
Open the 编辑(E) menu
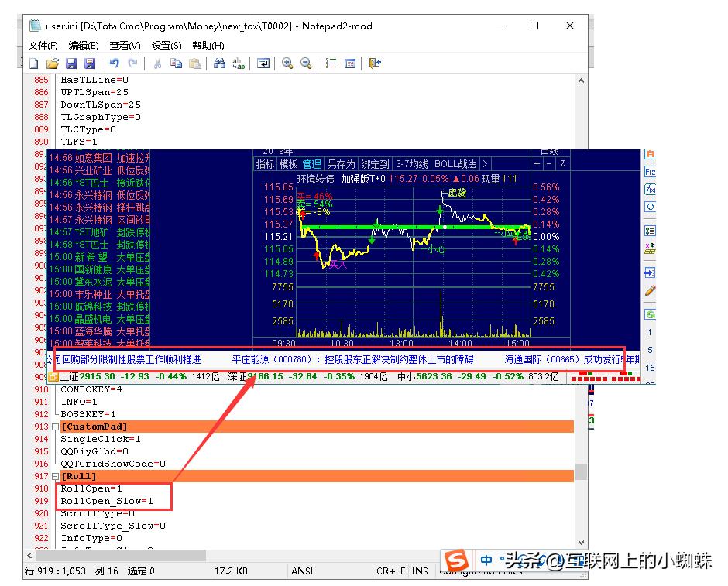coord(84,46)
